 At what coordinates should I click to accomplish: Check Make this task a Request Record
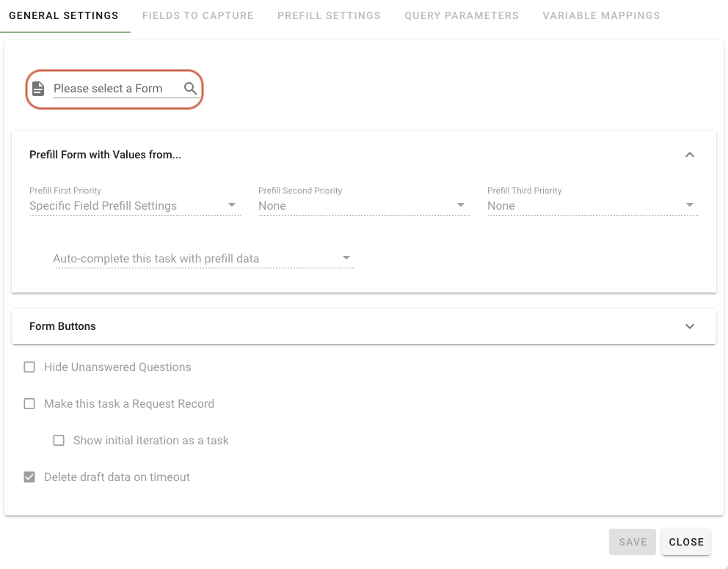click(x=29, y=403)
